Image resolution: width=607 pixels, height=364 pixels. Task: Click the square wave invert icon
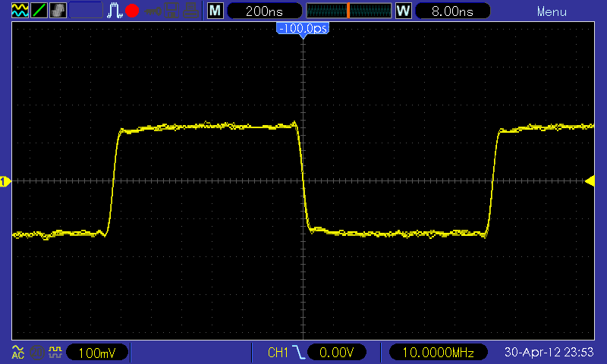pyautogui.click(x=55, y=352)
